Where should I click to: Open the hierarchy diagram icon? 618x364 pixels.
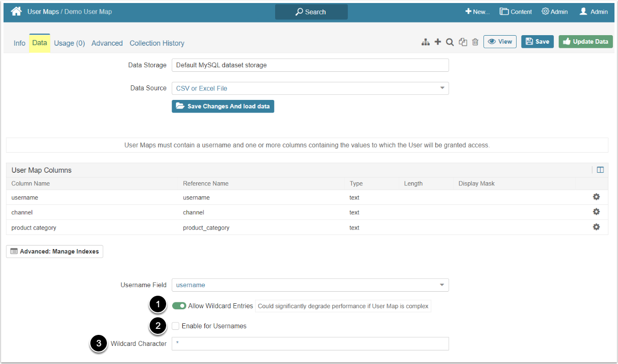point(425,42)
